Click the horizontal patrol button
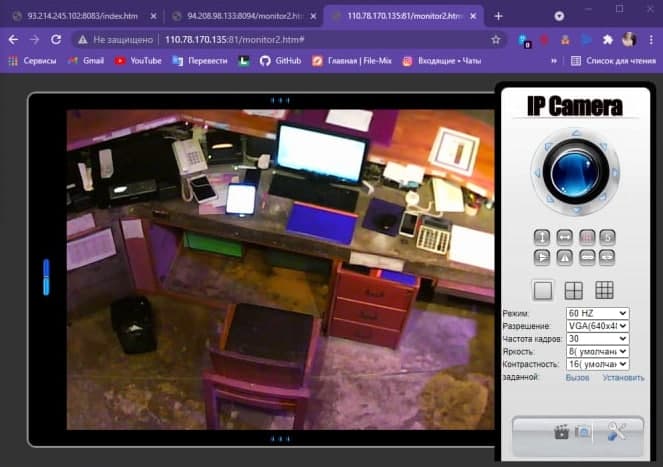 pos(564,237)
